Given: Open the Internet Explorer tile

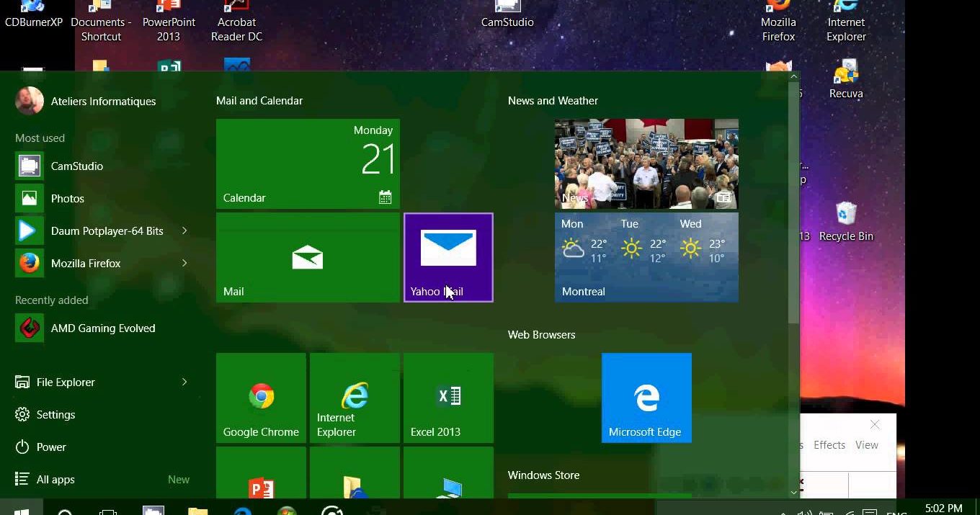Looking at the screenshot, I should pyautogui.click(x=355, y=398).
